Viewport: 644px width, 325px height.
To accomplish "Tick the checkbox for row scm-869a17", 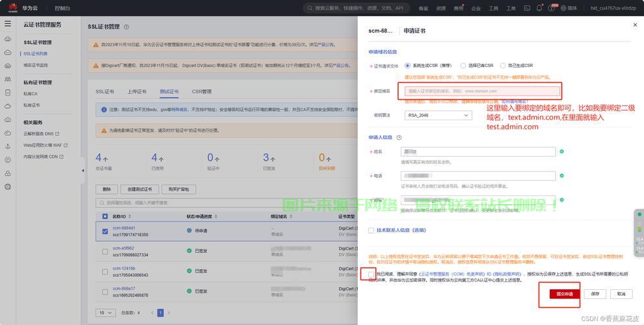I will coord(105,292).
